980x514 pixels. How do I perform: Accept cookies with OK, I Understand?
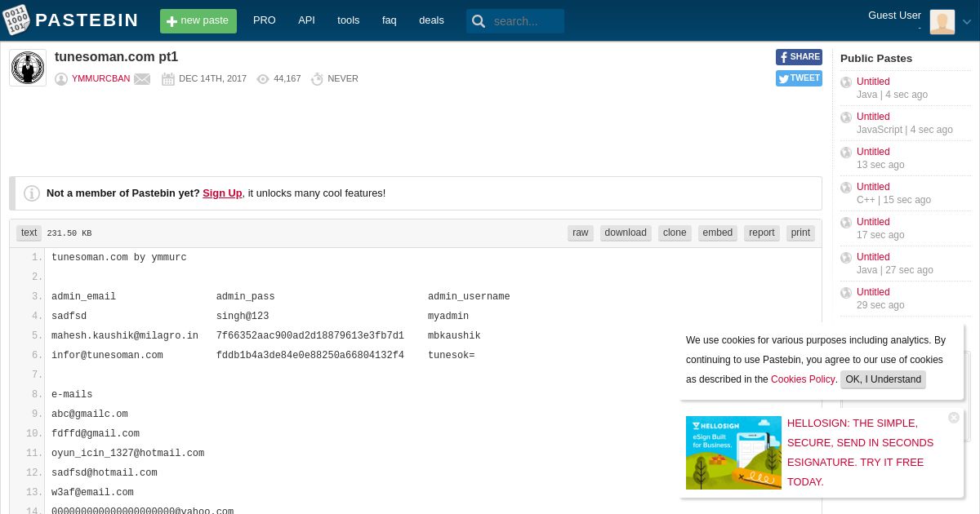click(x=883, y=379)
